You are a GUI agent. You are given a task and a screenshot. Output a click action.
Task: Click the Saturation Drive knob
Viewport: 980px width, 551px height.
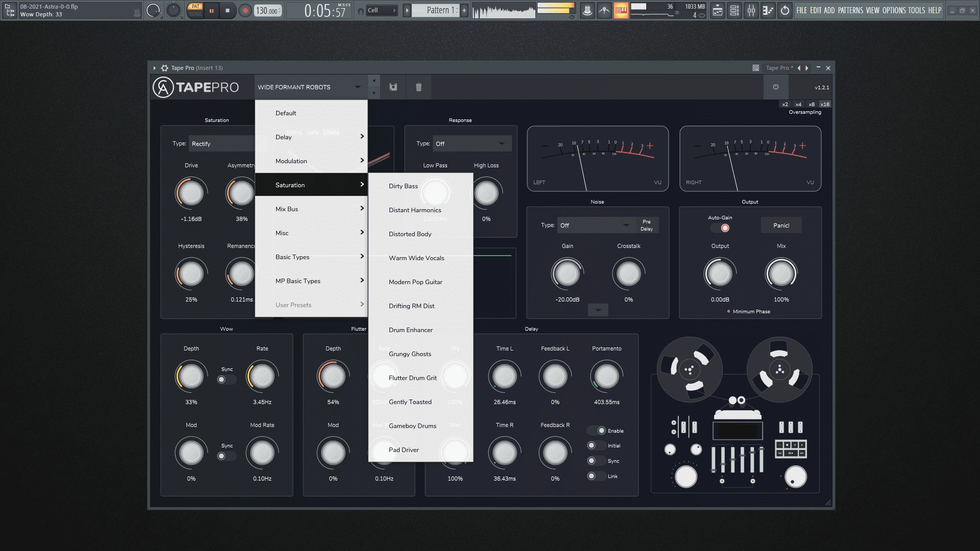191,193
